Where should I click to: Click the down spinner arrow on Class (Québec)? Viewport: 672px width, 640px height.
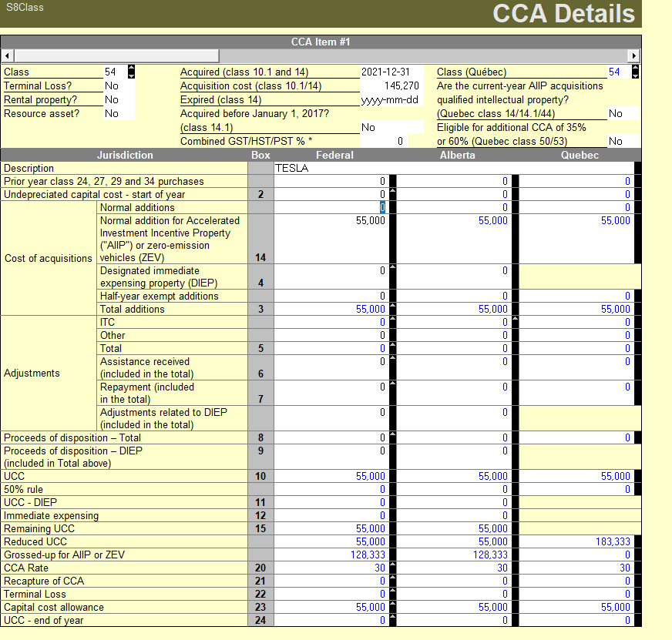click(634, 75)
